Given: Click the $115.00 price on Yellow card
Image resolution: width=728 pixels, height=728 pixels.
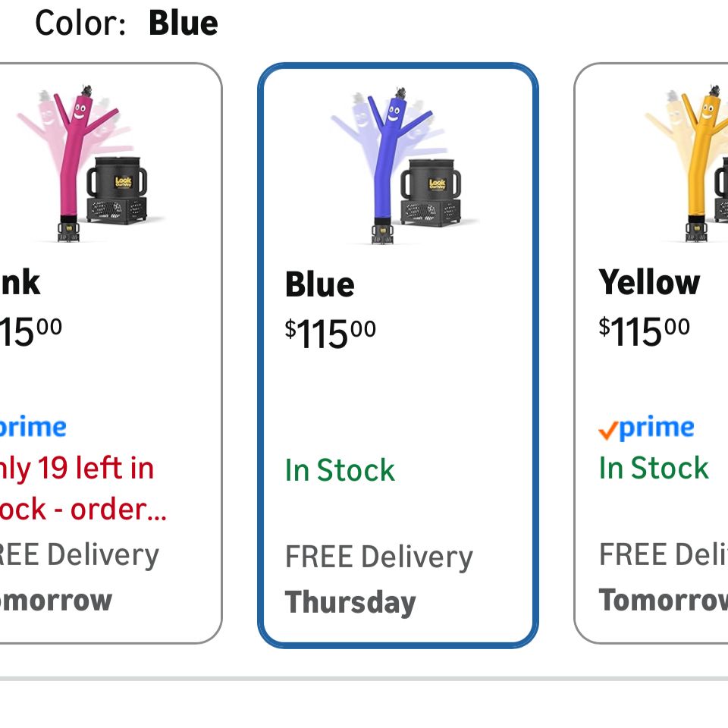Looking at the screenshot, I should [x=644, y=331].
